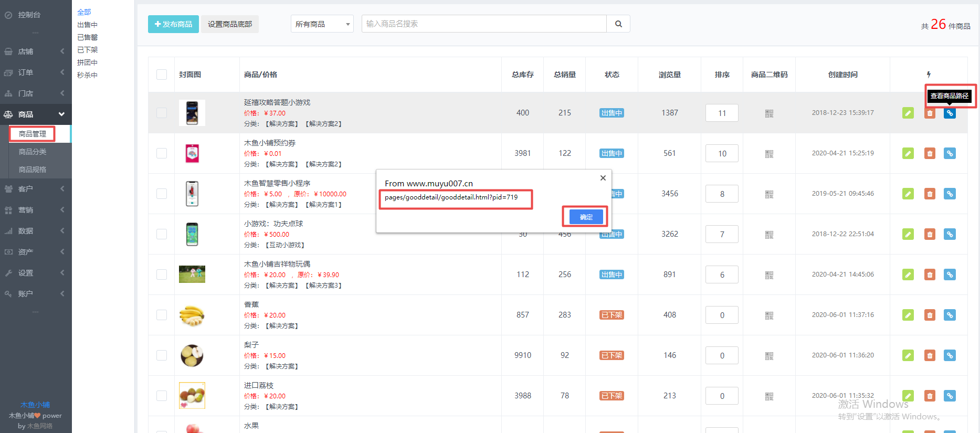Screen dimensions: 980x433
Task: Edit the 延禧攻略答题小游戏 product with green pencil icon
Action: (x=908, y=113)
